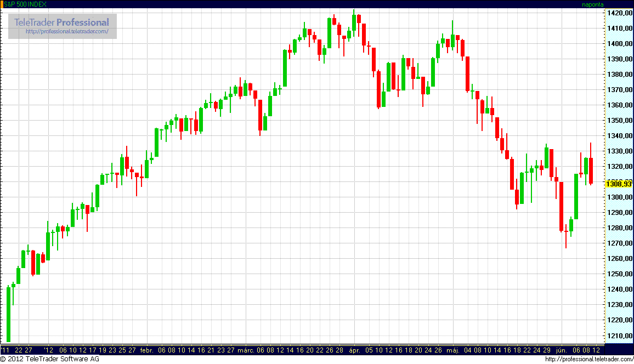The width and height of the screenshot is (634, 364).
Task: Select the date label 28 on time axis
Action: [x=339, y=350]
